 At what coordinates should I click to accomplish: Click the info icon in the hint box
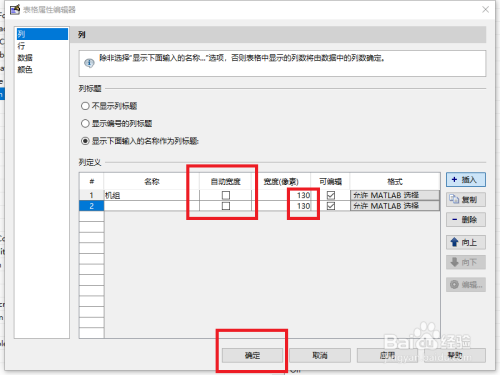pyautogui.click(x=89, y=63)
